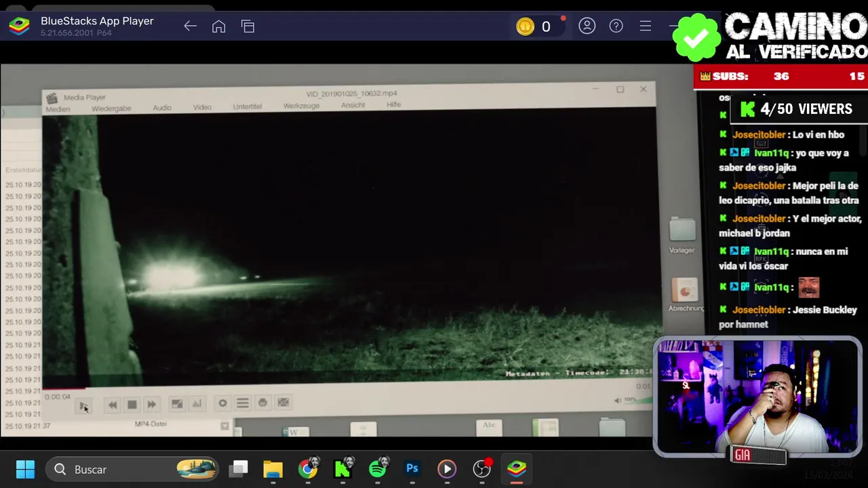Click Josecitobler's message 'Lo vi en hbo'
Viewport: 868px width, 488px height.
pyautogui.click(x=818, y=135)
